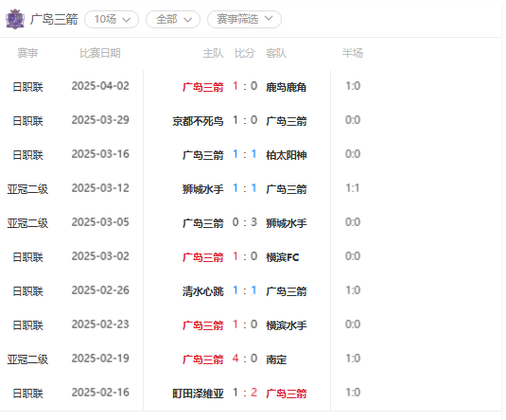Expand the 全部 filter dropdown

pyautogui.click(x=173, y=19)
